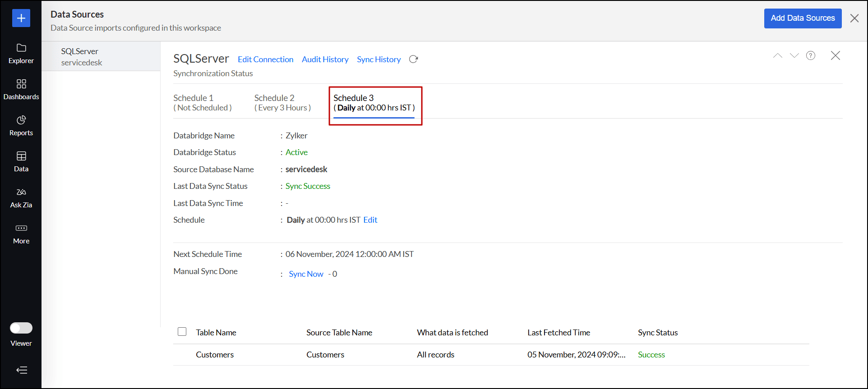Open the help question mark icon
The height and width of the screenshot is (389, 868).
[x=811, y=55]
